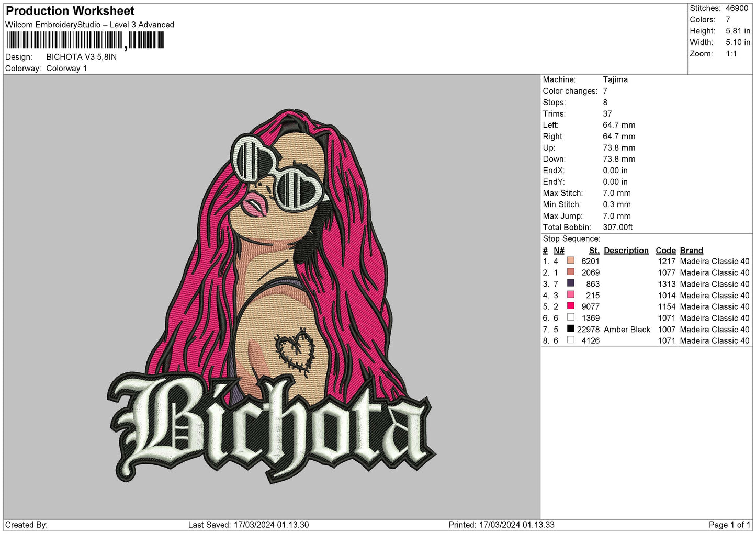Click 'Wilcom EmbroideryStudio – Level 3 Advanced' text
This screenshot has width=756, height=534.
tap(89, 25)
